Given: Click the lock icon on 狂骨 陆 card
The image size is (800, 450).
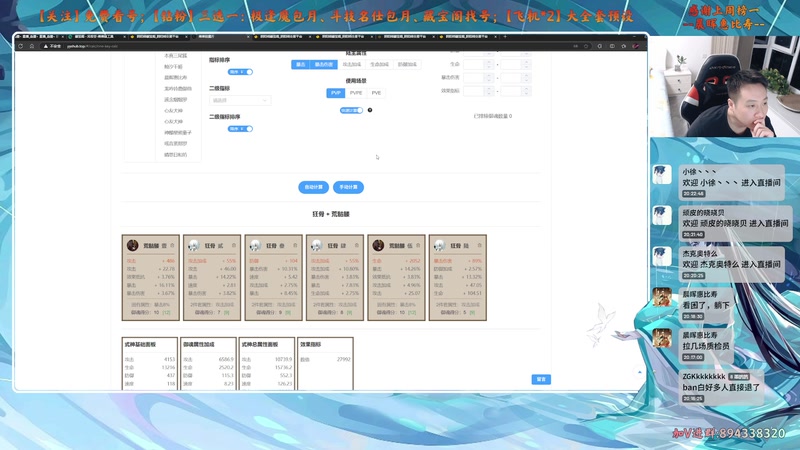Looking at the screenshot, I should pos(479,245).
